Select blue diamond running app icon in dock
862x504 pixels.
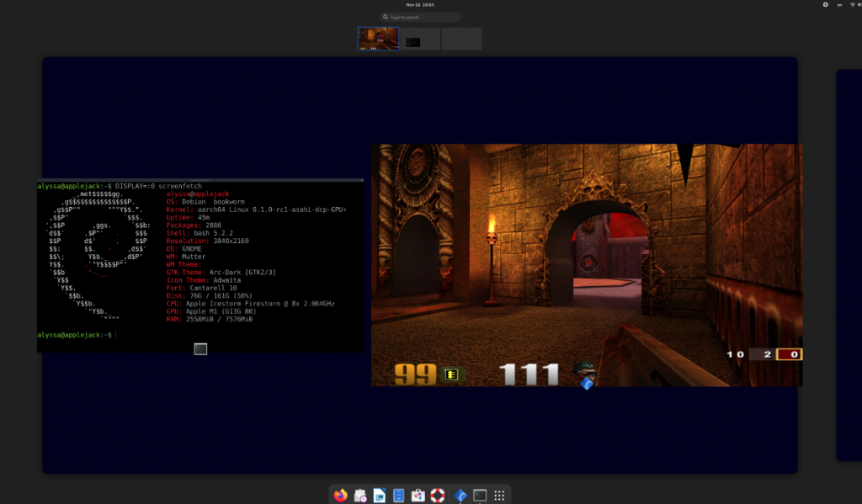pos(460,496)
